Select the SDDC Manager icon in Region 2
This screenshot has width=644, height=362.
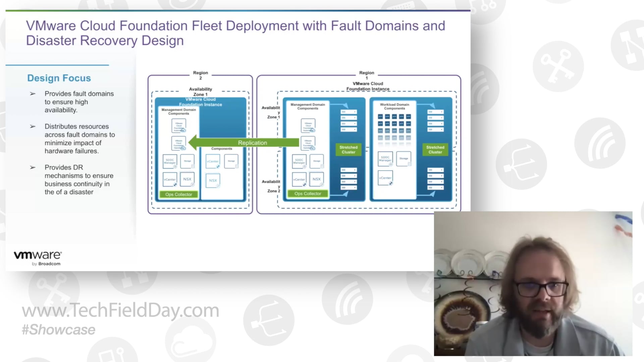[x=170, y=161]
